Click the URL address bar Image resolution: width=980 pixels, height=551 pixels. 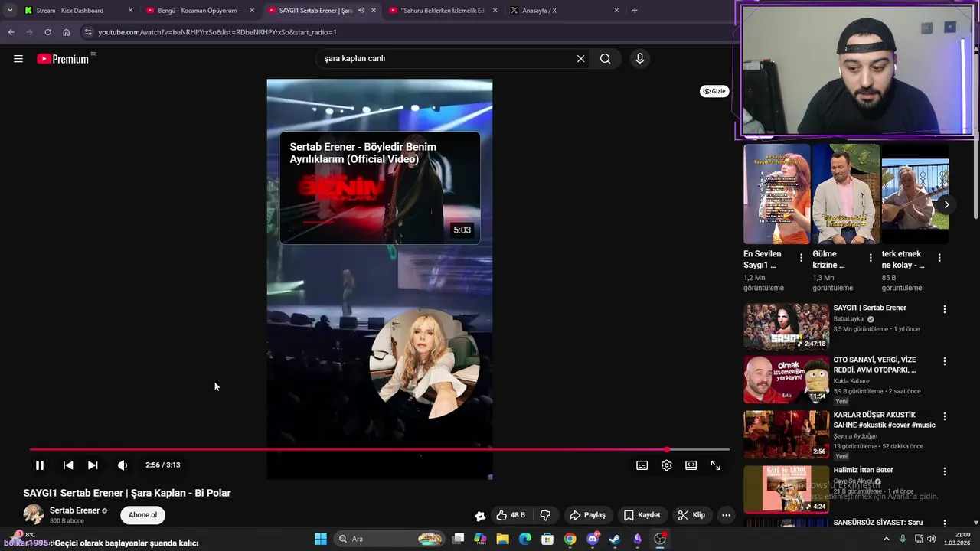click(x=406, y=32)
